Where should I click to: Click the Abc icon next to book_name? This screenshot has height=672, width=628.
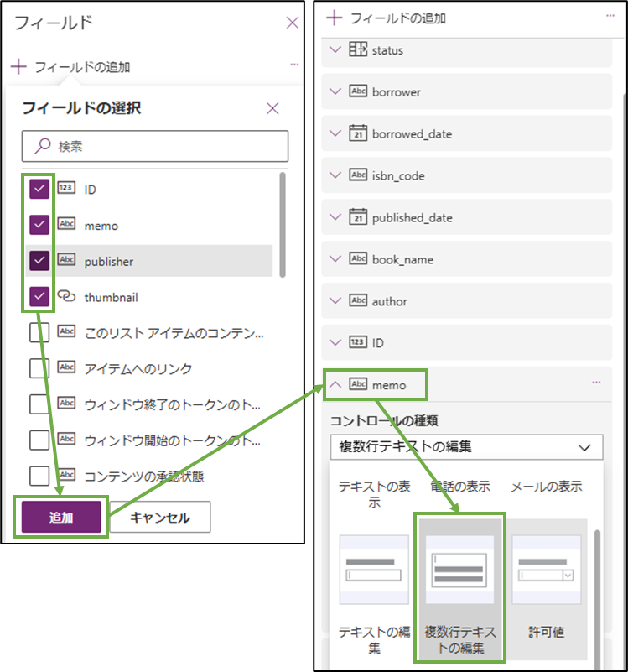(x=358, y=258)
